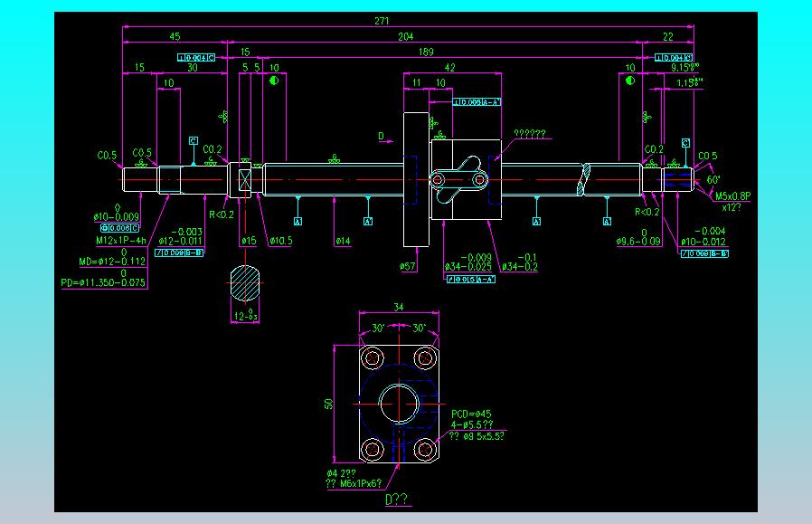This screenshot has height=524, width=812.
Task: Select the ø10.5 diameter label
Action: pos(281,241)
